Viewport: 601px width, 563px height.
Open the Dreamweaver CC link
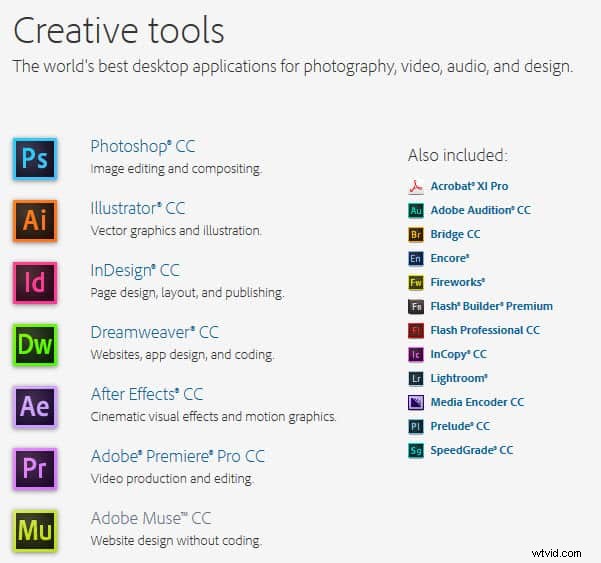point(154,332)
